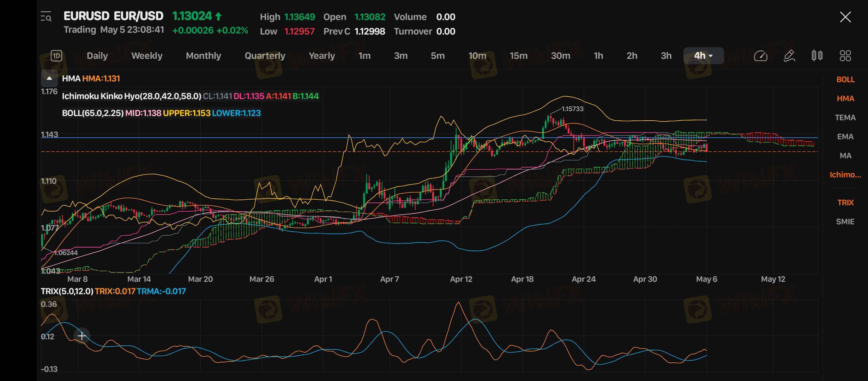Collapse indicator legend with up-arrow button
The width and height of the screenshot is (868, 381).
(49, 78)
